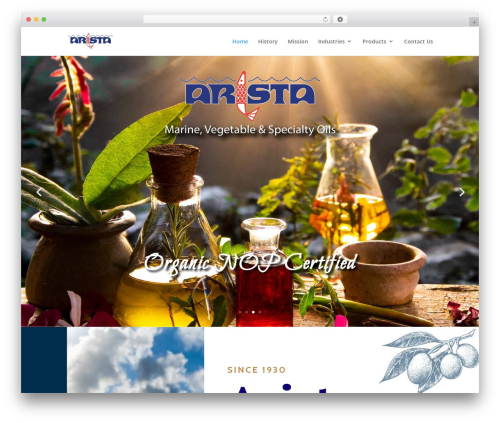The image size is (500, 423).
Task: Reload the page using browser refresh icon
Action: (325, 20)
